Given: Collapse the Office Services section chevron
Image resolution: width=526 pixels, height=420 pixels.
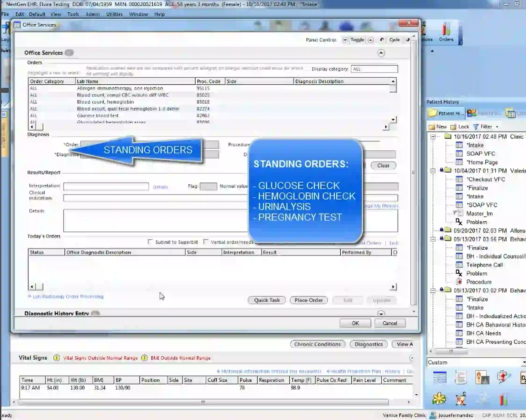Looking at the screenshot, I should pyautogui.click(x=381, y=53).
